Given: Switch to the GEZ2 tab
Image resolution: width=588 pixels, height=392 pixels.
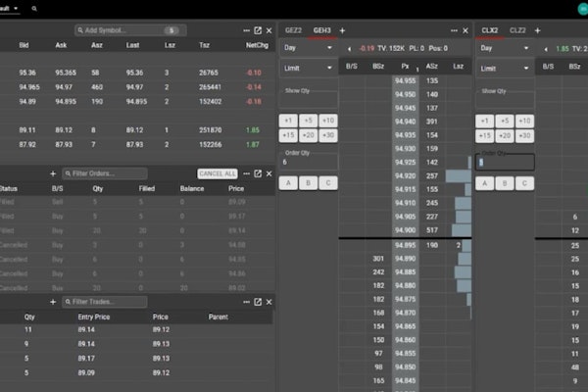Looking at the screenshot, I should pos(293,30).
